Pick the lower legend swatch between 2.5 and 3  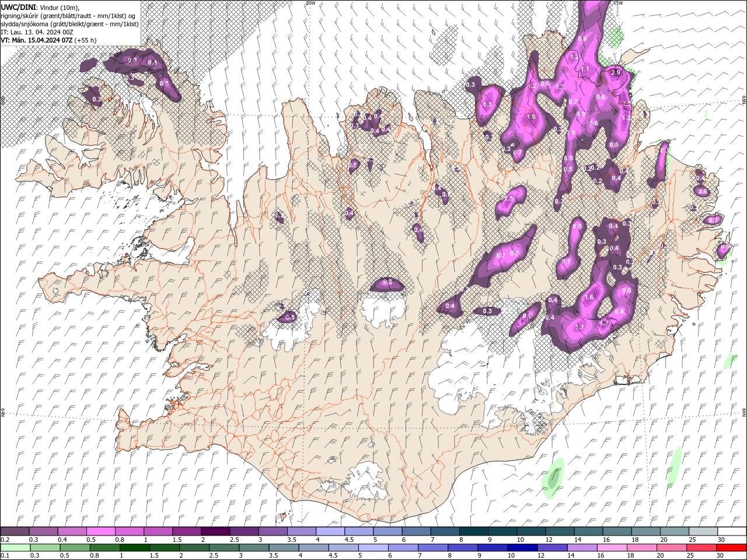223,548
